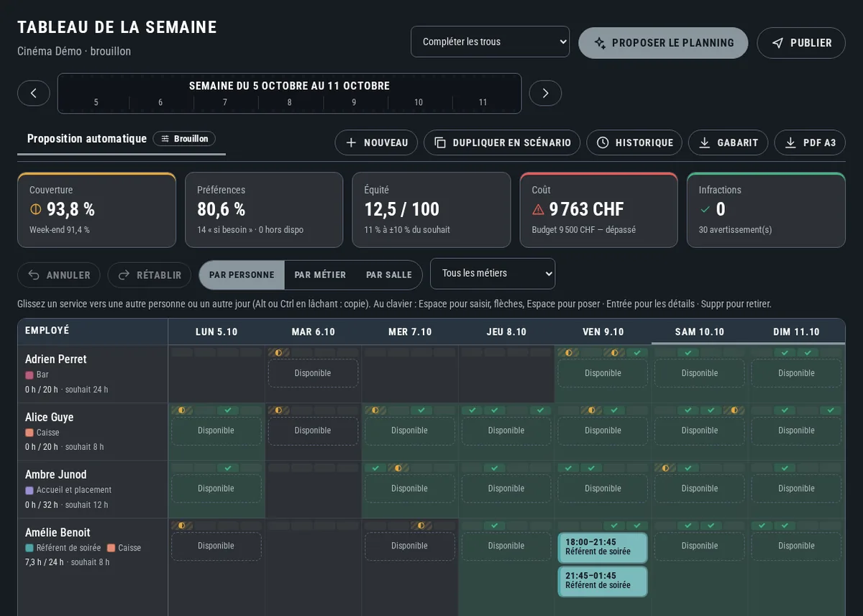Image resolution: width=863 pixels, height=616 pixels.
Task: Click Proposer le planning button
Action: 663,43
